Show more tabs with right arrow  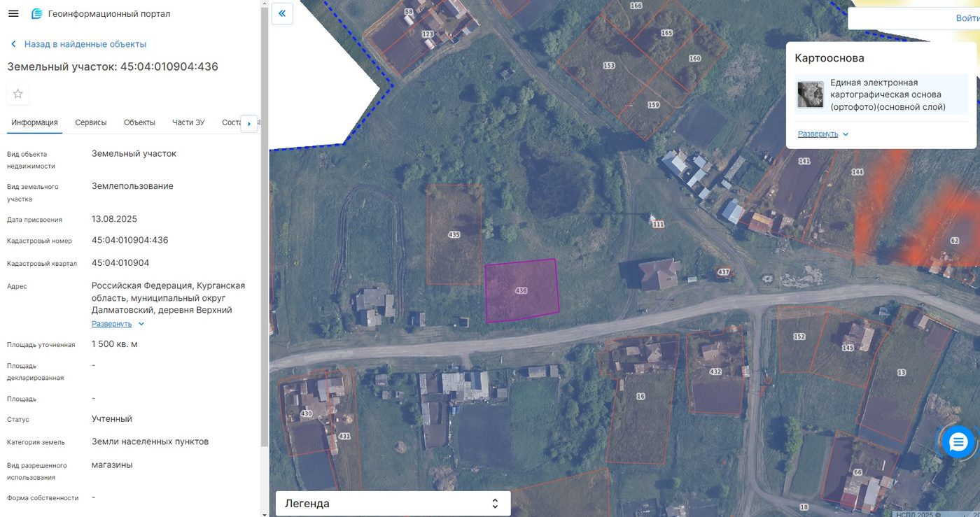coord(249,124)
